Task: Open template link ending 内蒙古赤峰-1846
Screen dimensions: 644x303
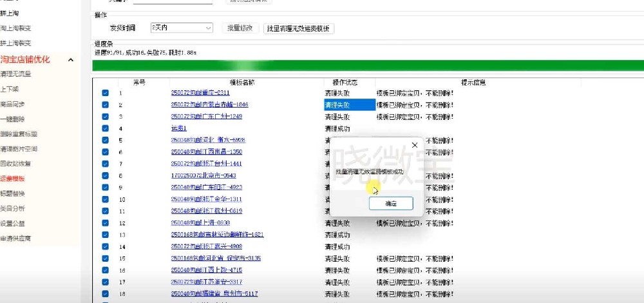Action: (209, 105)
